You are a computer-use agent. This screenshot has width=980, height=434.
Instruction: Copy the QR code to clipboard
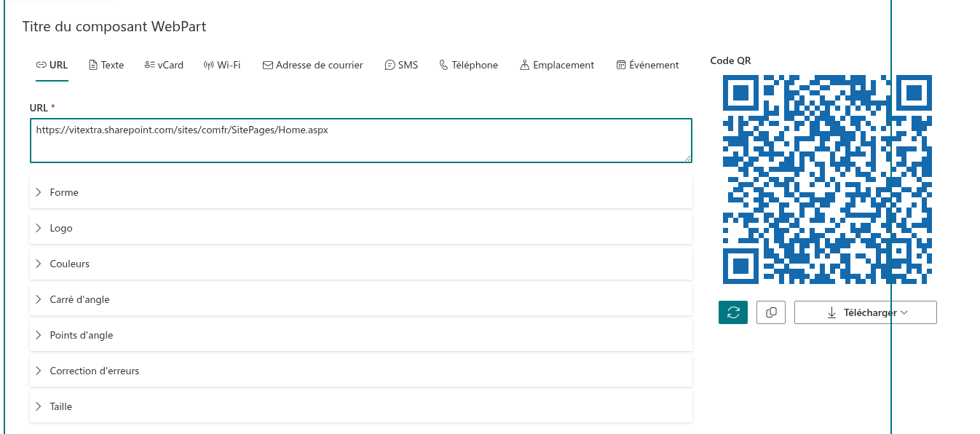coord(771,312)
